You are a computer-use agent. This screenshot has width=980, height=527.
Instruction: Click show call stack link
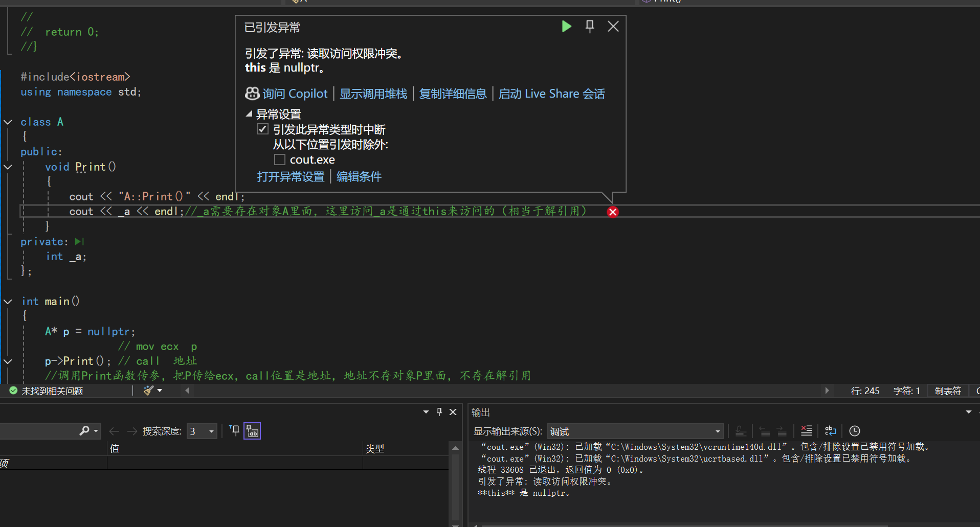373,94
